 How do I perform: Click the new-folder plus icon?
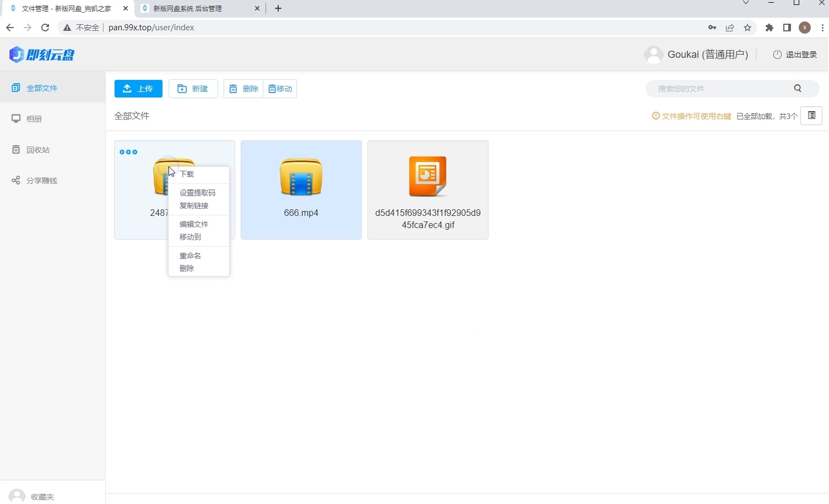click(x=182, y=89)
